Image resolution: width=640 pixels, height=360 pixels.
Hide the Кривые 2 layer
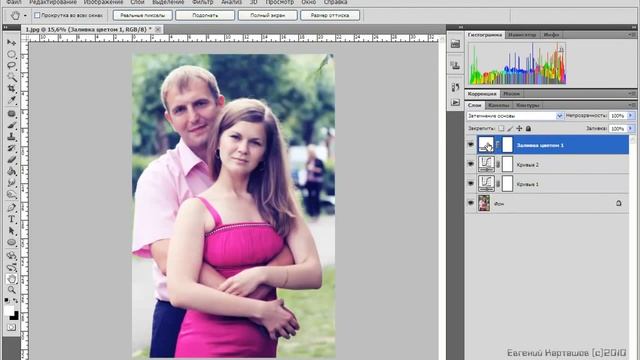(x=471, y=164)
